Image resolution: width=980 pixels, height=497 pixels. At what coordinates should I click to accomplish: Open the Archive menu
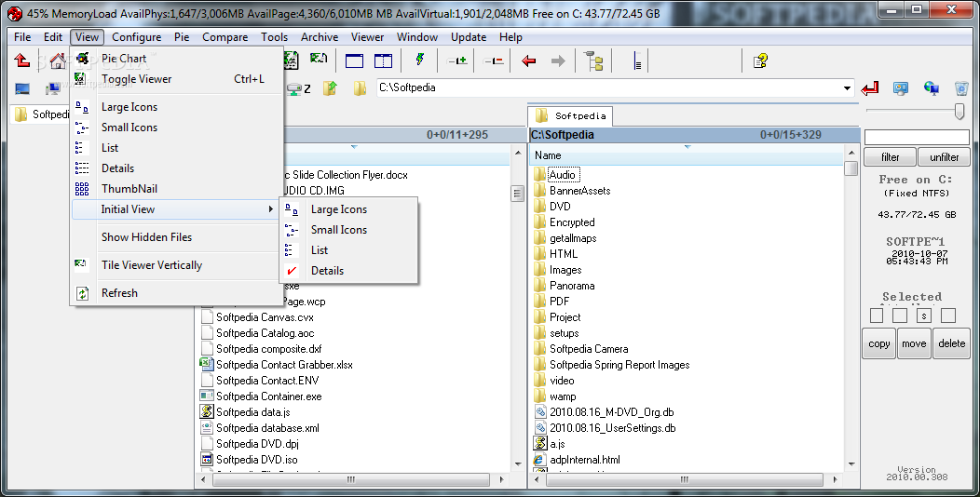pos(320,37)
